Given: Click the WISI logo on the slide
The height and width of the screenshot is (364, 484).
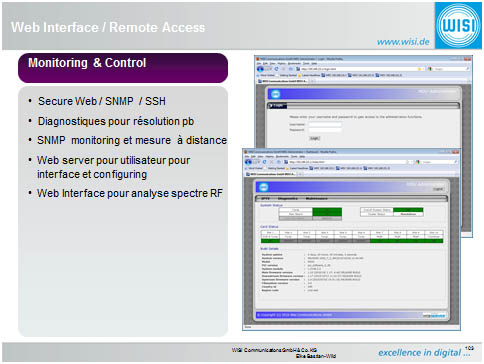Looking at the screenshot, I should click(458, 25).
